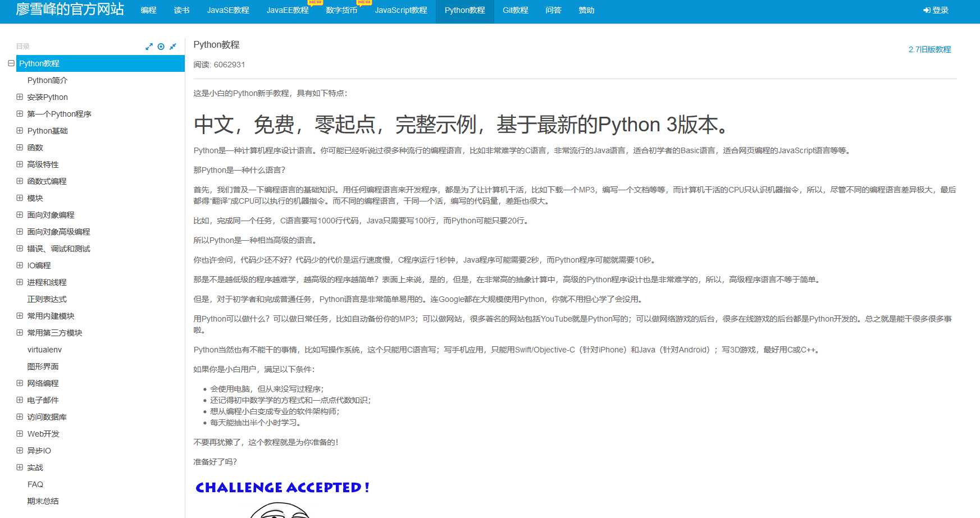
Task: Expand the Python基础 node
Action: pyautogui.click(x=20, y=131)
